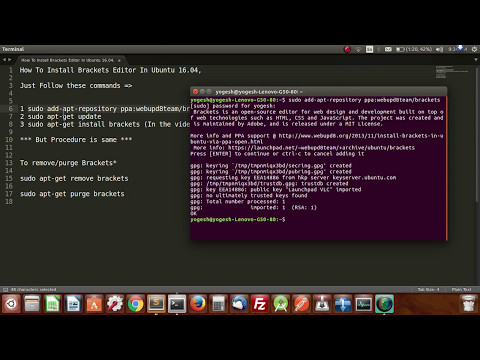Open the joystick-style dock icon
The image size is (480, 360).
click(x=322, y=304)
